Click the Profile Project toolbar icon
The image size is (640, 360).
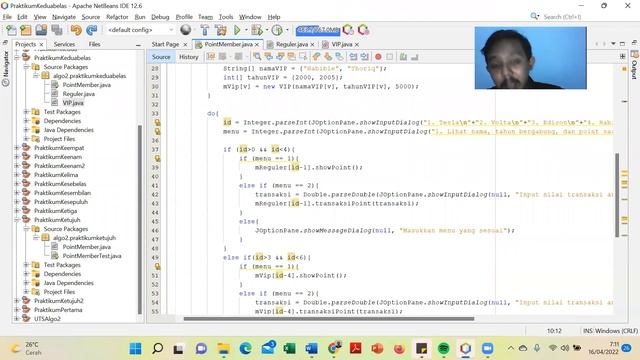[x=277, y=30]
